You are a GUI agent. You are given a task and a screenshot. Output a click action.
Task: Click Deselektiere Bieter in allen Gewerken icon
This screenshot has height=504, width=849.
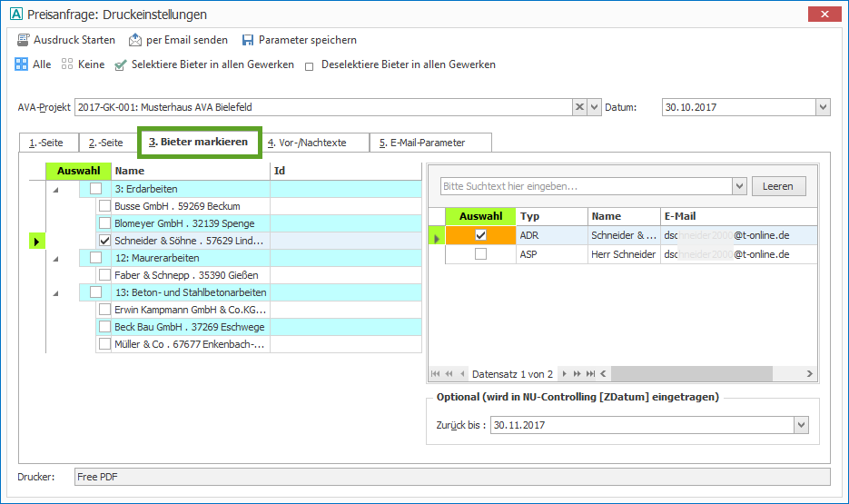click(310, 65)
